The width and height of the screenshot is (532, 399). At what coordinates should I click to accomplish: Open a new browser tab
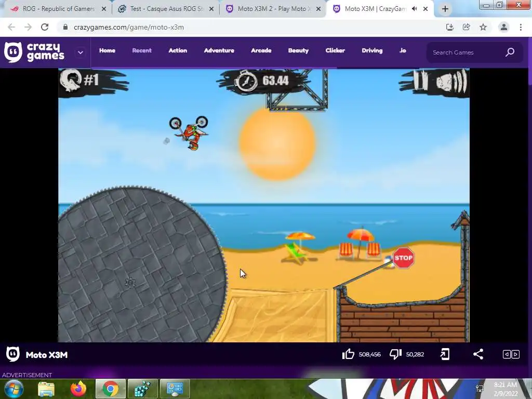[445, 9]
